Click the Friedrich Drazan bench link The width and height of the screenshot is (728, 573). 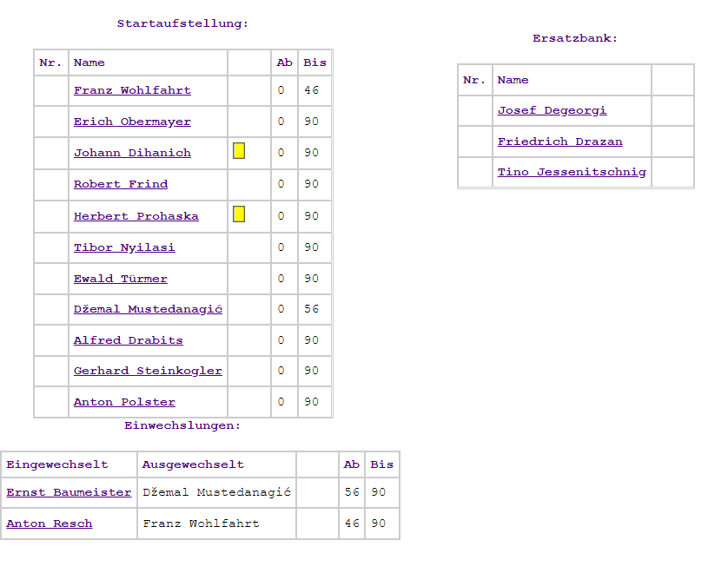pos(560,142)
